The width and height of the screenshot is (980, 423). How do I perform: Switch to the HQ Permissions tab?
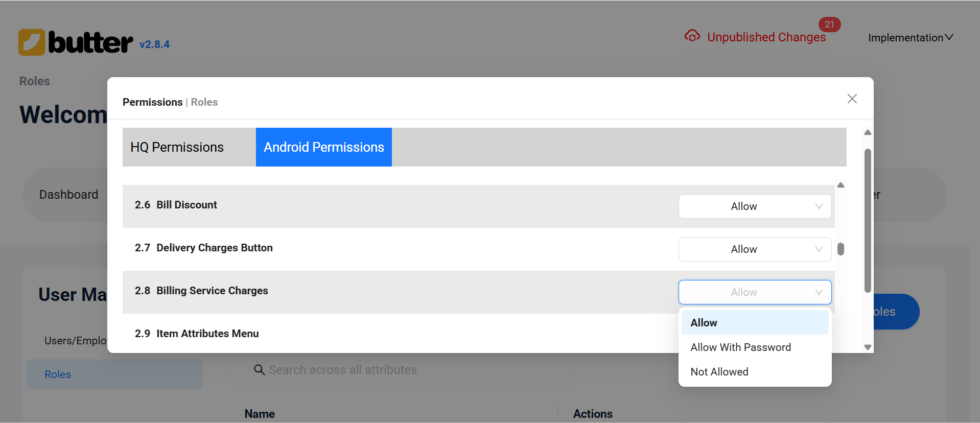177,147
